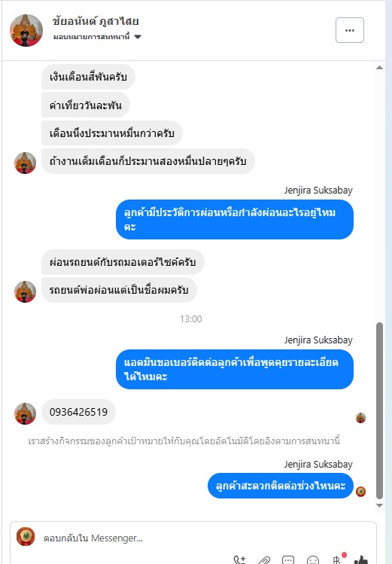
Task: Open saved replies speech bubble icon
Action: pos(288,559)
